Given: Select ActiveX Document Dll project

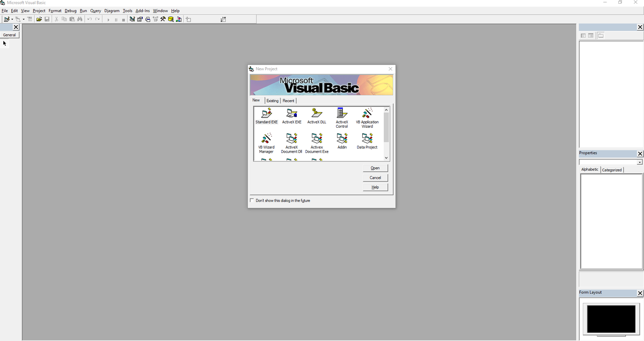Looking at the screenshot, I should point(291,143).
